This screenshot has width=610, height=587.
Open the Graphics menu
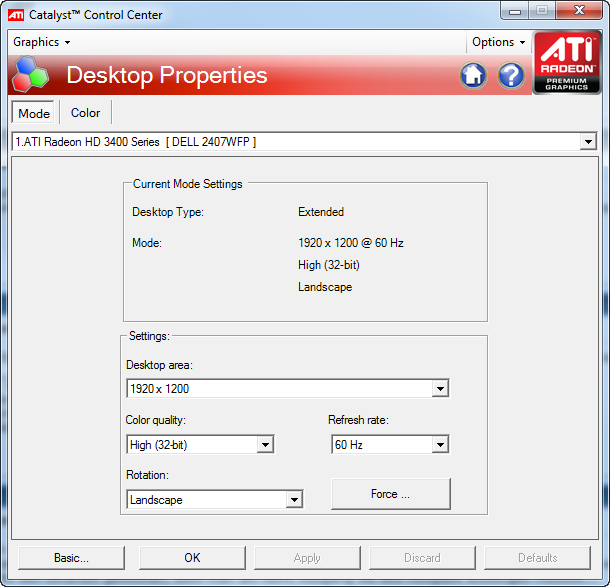click(x=42, y=42)
